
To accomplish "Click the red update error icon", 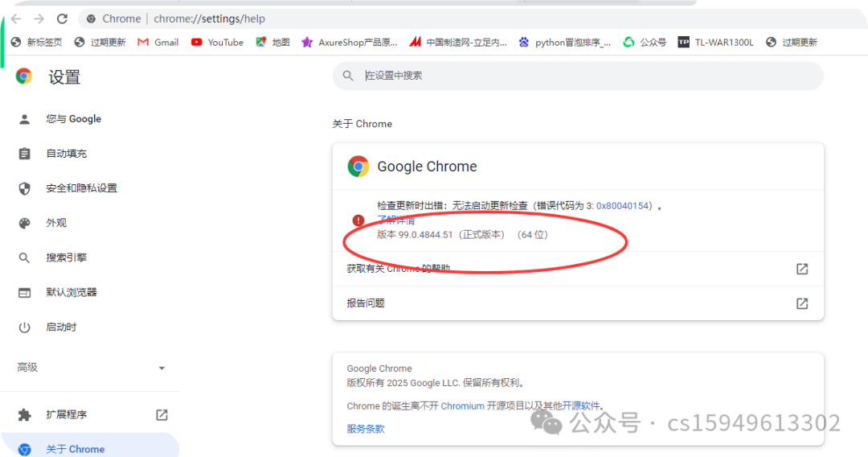I will pyautogui.click(x=358, y=220).
